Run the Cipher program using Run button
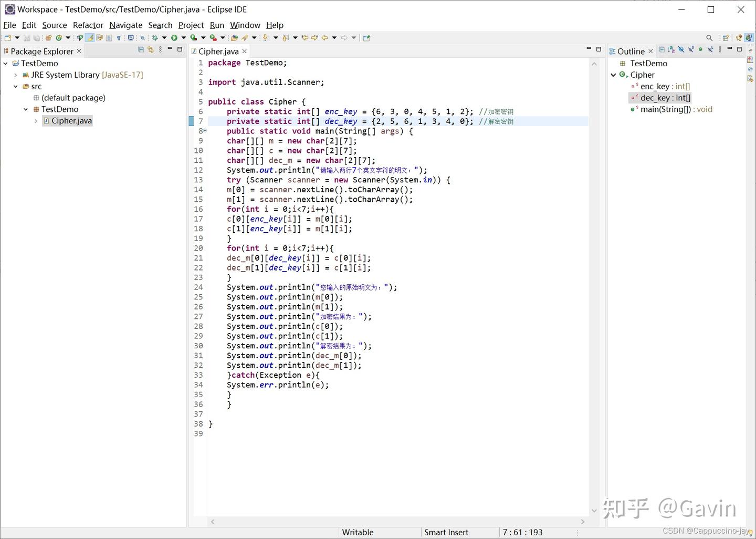The height and width of the screenshot is (539, 756). (174, 37)
